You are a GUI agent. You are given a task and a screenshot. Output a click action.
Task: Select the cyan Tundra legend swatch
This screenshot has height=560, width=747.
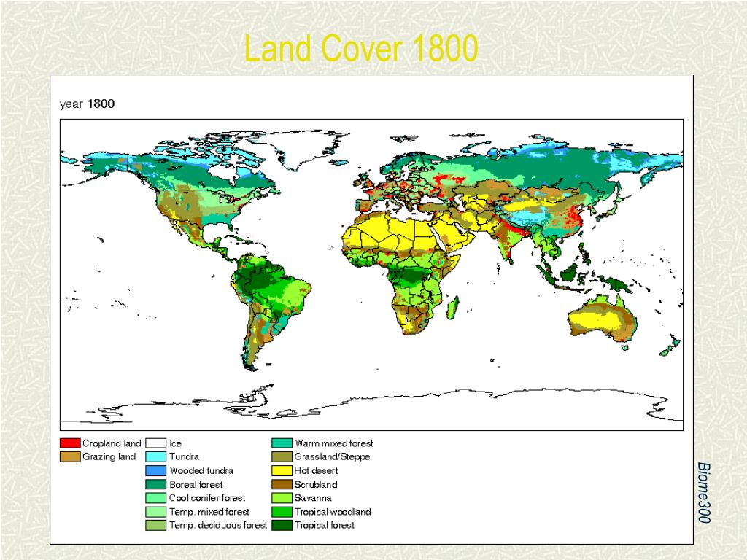(x=155, y=456)
